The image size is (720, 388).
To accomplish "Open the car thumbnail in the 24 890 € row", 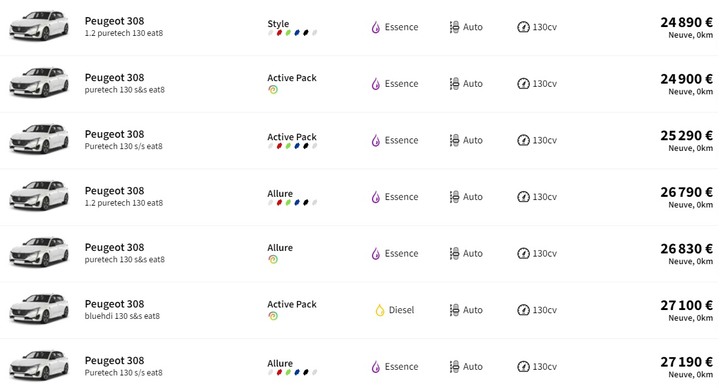I will tap(39, 26).
